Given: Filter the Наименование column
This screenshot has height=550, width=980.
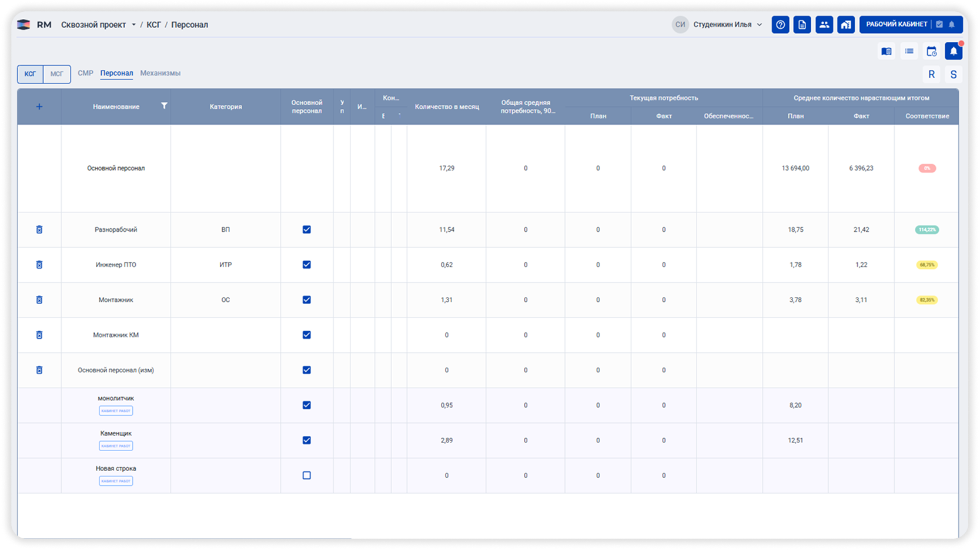Looking at the screenshot, I should point(164,106).
